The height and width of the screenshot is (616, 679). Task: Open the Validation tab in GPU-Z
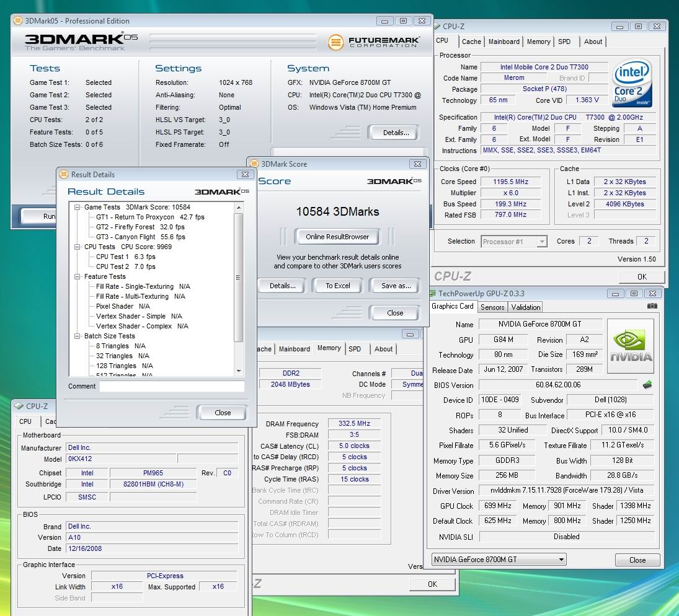point(525,307)
